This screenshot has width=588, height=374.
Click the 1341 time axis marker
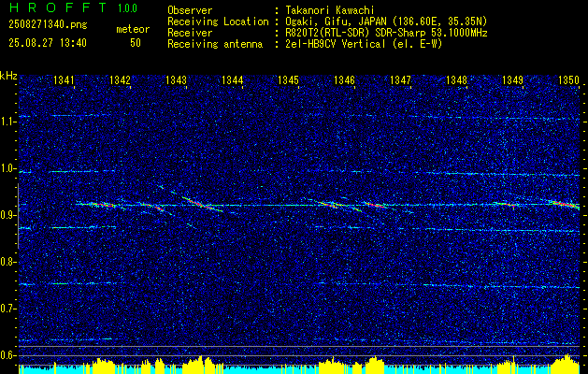click(64, 79)
